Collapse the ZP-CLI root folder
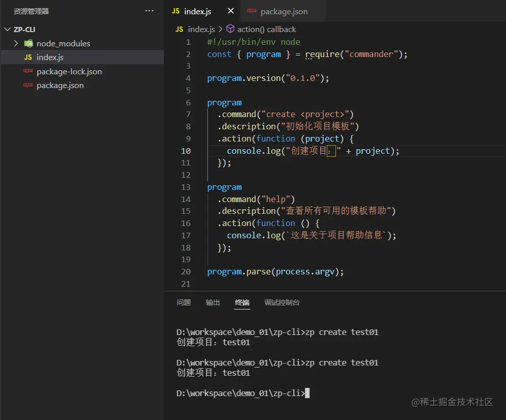This screenshot has width=506, height=420. (8, 30)
